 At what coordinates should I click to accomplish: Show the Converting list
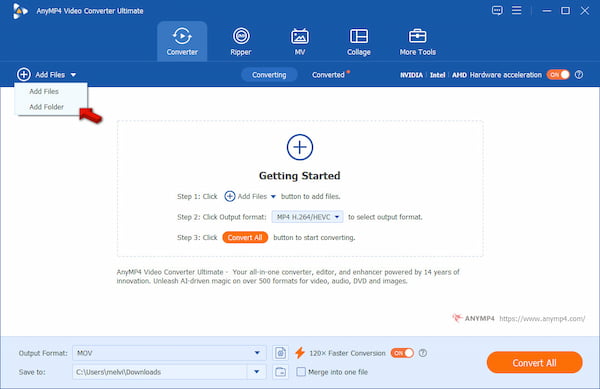[x=269, y=75]
